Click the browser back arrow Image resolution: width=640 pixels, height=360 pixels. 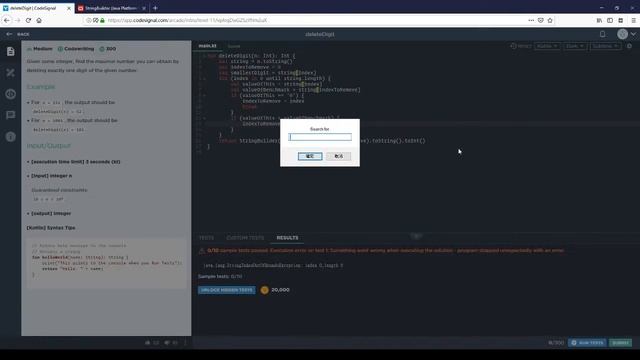coord(7,20)
